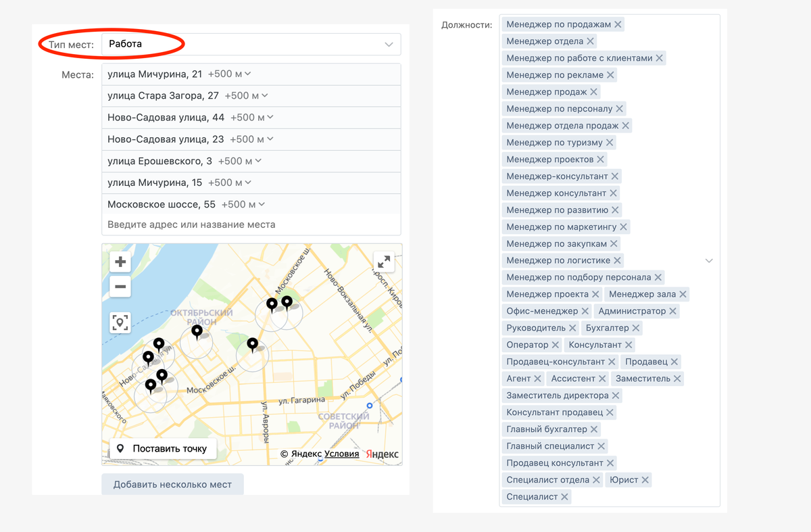Remove the Офис-менеджер tag
The height and width of the screenshot is (532, 811).
585,311
